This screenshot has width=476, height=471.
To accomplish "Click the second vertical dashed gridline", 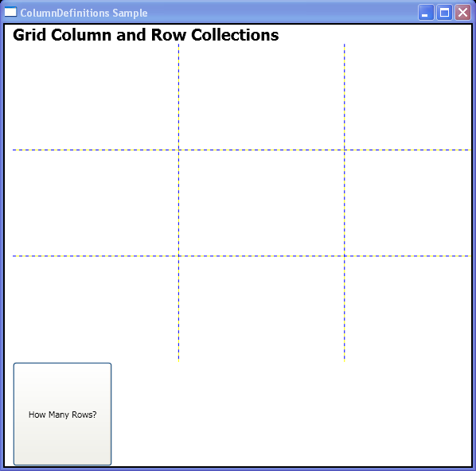I will [x=344, y=203].
